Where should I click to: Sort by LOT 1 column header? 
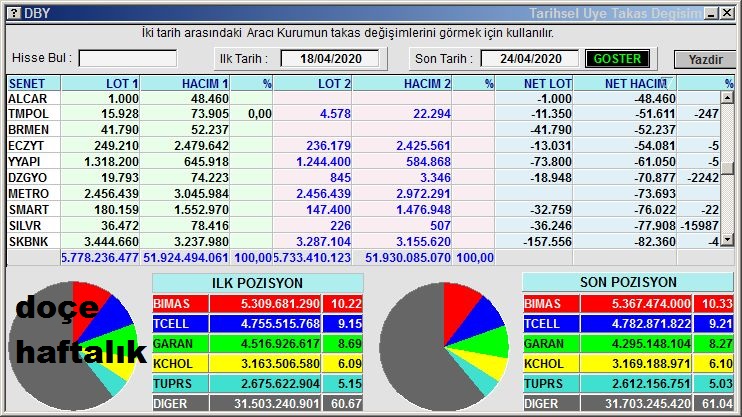100,84
